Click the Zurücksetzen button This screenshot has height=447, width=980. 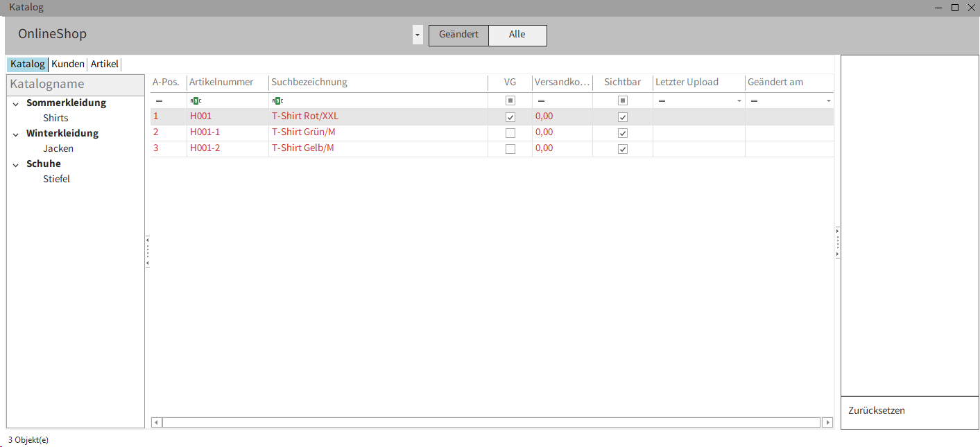[x=877, y=410]
